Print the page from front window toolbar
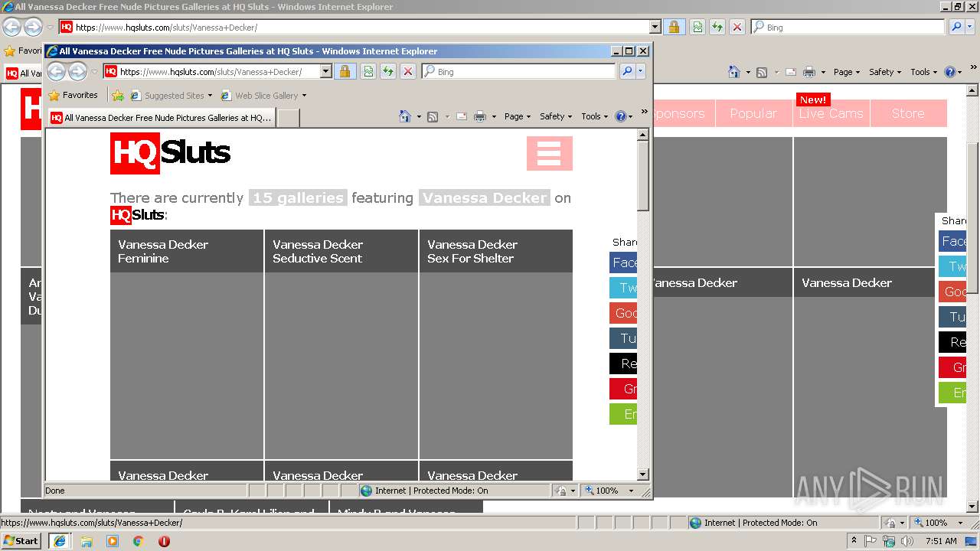980x551 pixels. (x=480, y=116)
